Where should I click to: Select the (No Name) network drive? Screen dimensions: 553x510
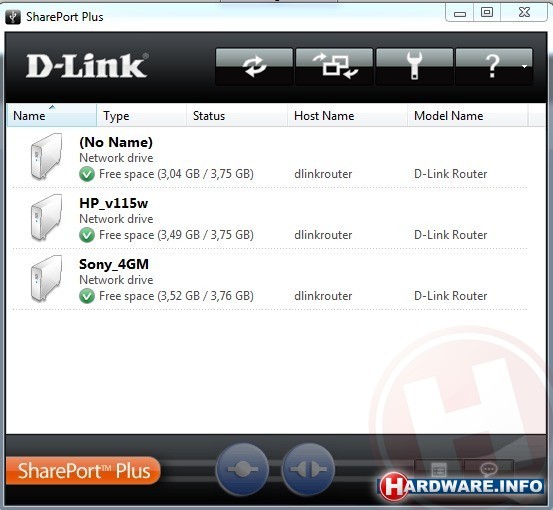pyautogui.click(x=270, y=158)
